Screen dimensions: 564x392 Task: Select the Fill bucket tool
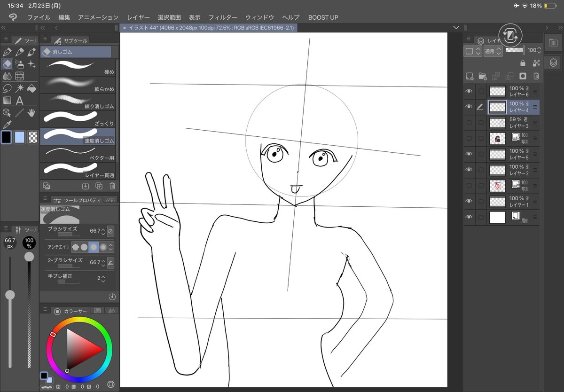[x=31, y=88]
